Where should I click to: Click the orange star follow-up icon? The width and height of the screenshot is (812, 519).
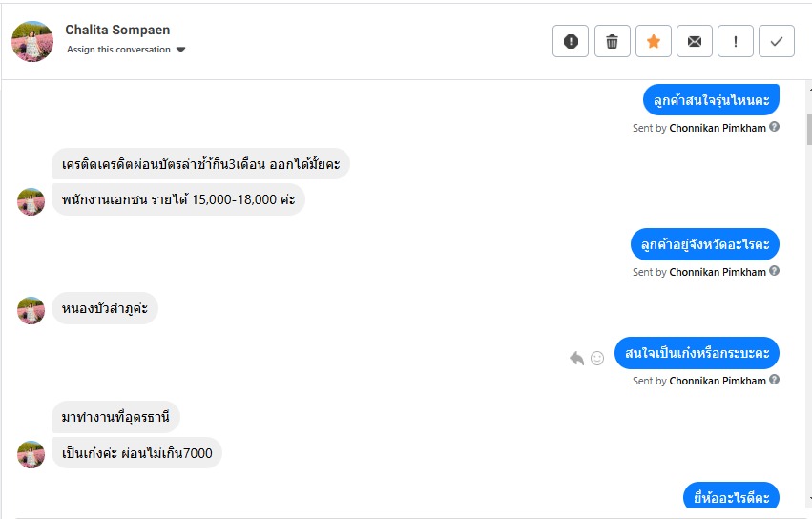pos(653,41)
